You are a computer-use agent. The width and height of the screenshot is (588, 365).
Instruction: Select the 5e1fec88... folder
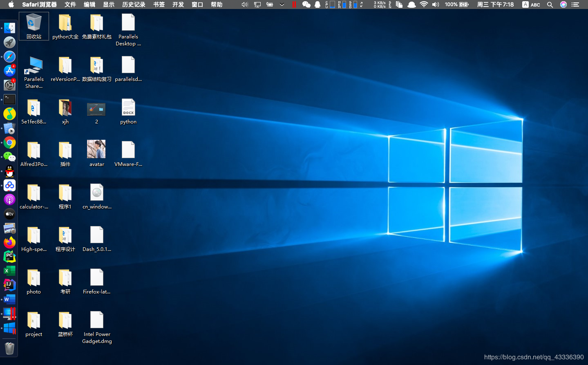(x=34, y=111)
